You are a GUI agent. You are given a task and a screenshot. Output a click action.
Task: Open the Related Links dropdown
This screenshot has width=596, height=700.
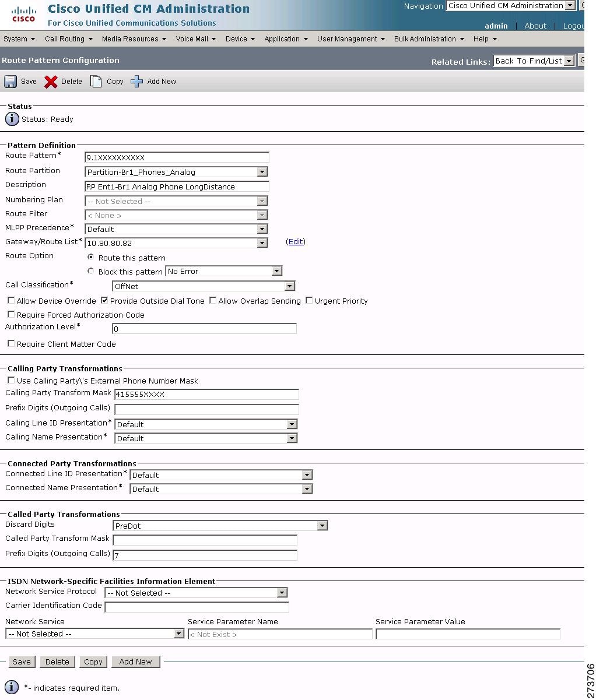tap(534, 61)
